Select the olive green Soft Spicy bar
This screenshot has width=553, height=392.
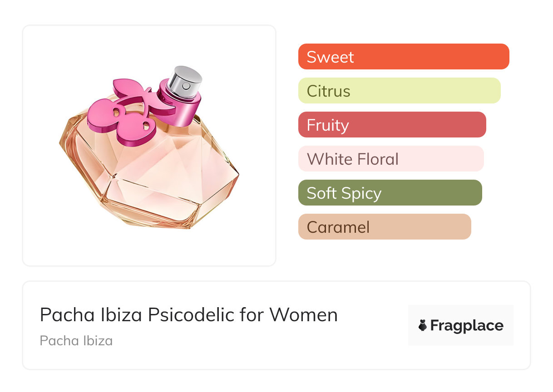pyautogui.click(x=390, y=193)
